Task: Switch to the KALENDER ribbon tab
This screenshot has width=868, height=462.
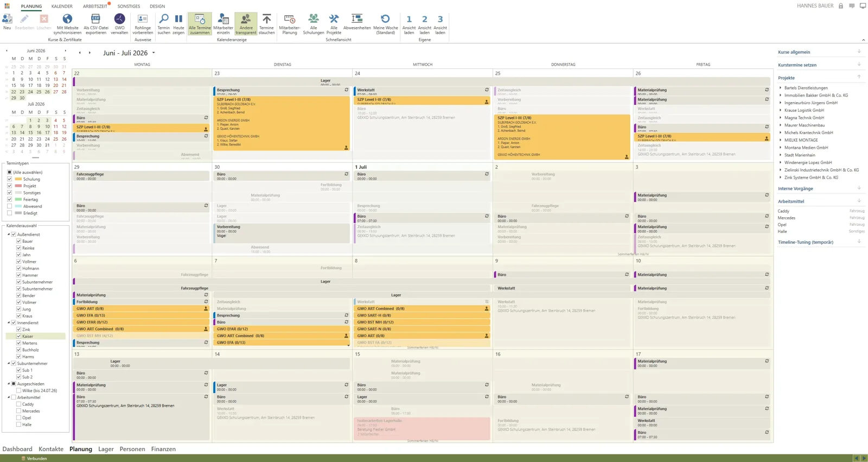Action: click(x=62, y=7)
